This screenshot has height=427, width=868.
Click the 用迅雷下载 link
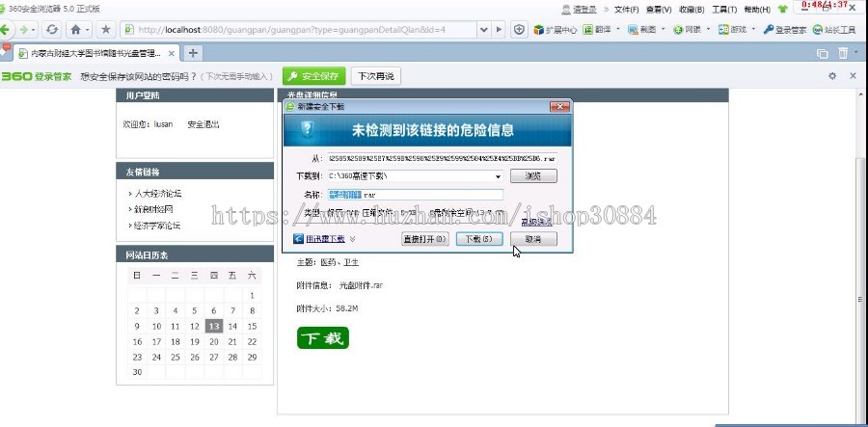tap(326, 239)
